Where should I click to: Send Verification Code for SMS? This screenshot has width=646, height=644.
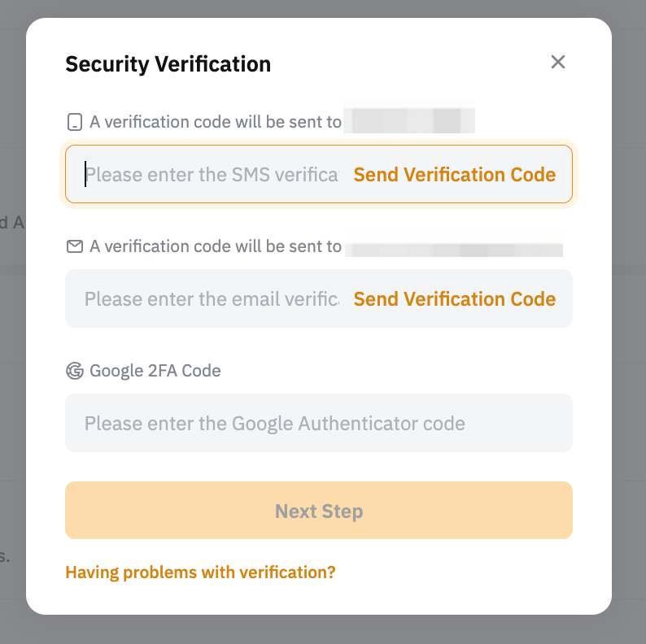pyautogui.click(x=455, y=175)
